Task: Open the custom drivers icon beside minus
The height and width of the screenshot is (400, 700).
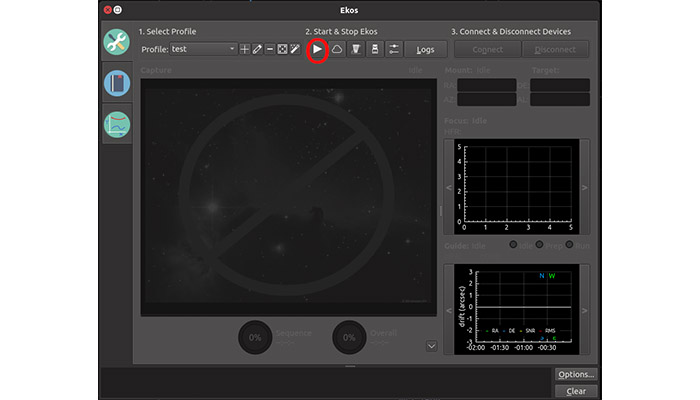Action: [x=282, y=49]
